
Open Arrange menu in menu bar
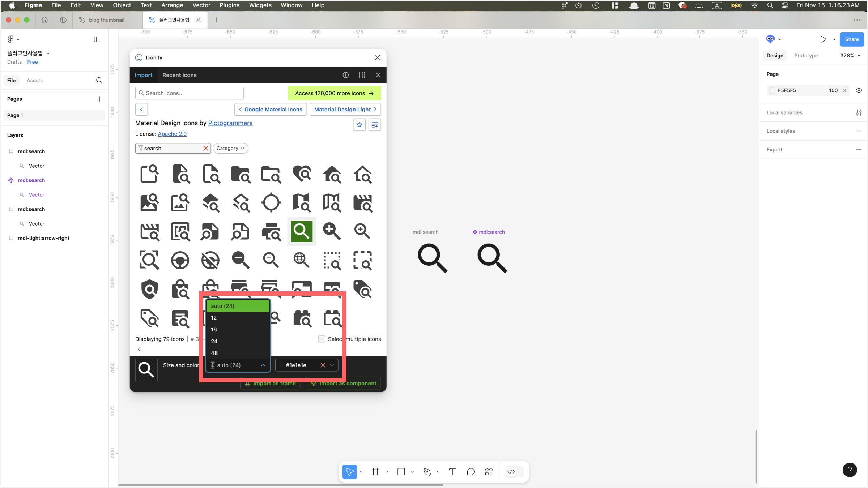[172, 5]
